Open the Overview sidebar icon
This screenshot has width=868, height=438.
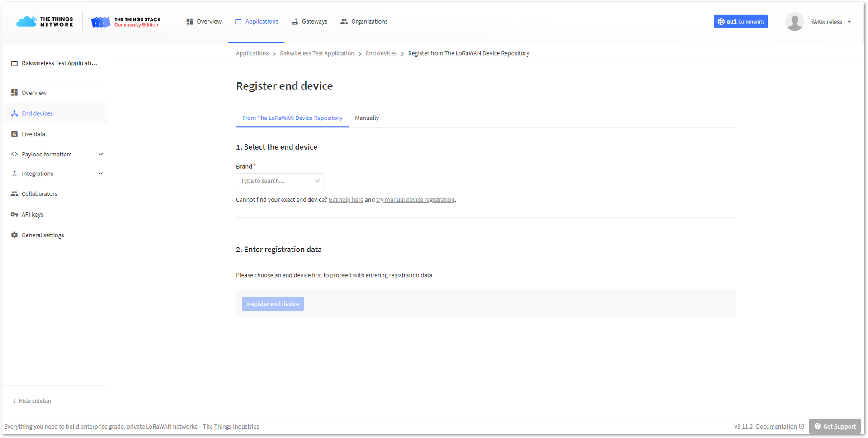pyautogui.click(x=14, y=93)
